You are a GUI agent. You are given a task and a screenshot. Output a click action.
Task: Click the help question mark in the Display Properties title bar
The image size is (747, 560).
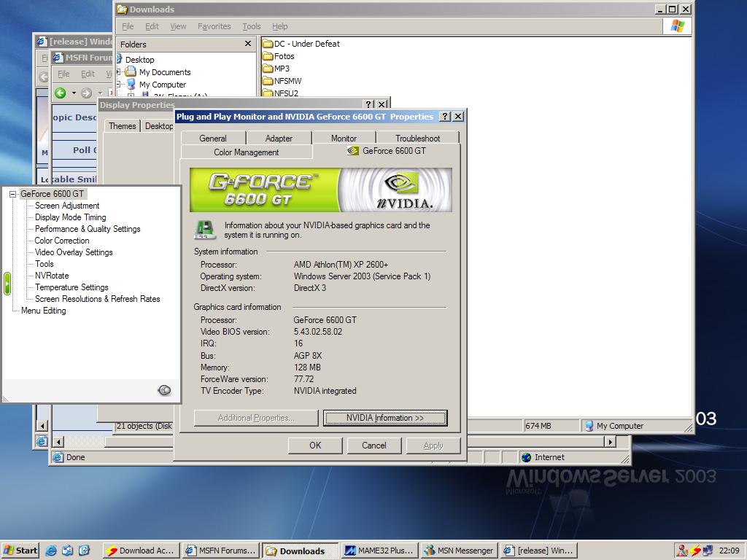(x=368, y=104)
